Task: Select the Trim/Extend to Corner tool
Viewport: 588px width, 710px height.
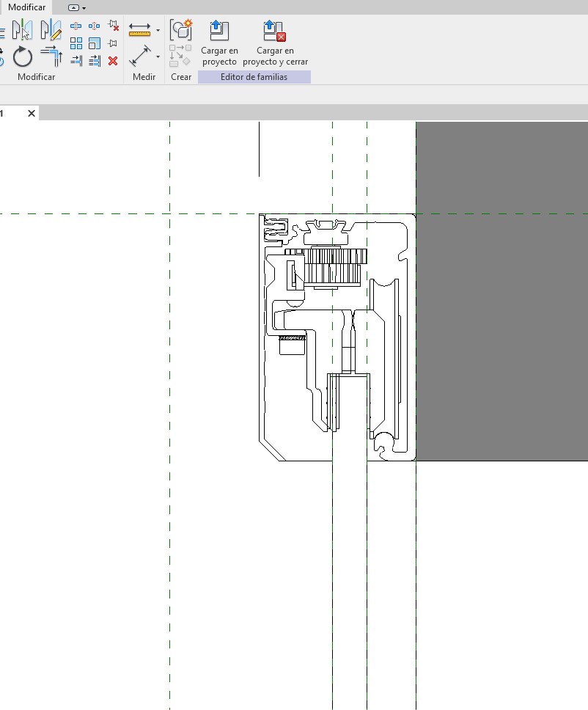Action: pyautogui.click(x=51, y=56)
